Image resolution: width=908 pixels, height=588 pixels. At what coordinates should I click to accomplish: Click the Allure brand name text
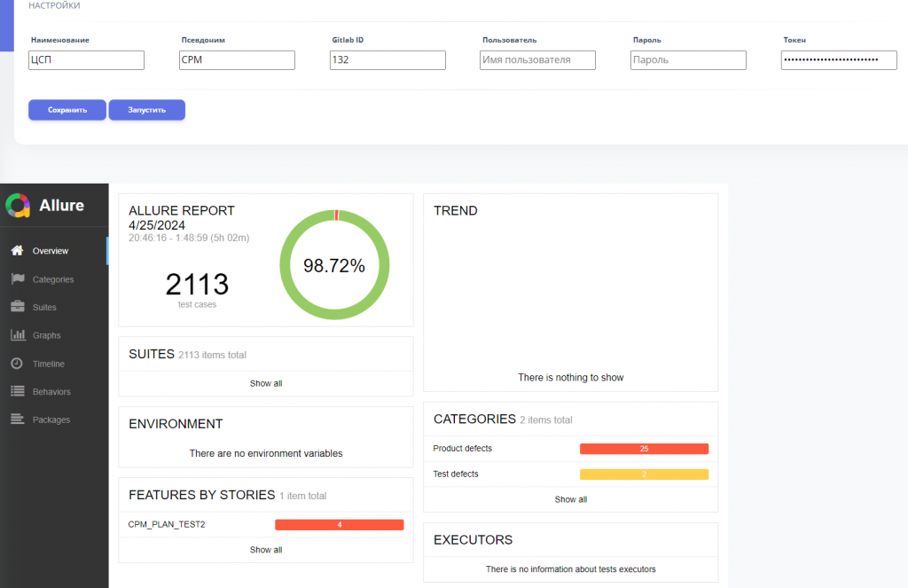point(61,206)
